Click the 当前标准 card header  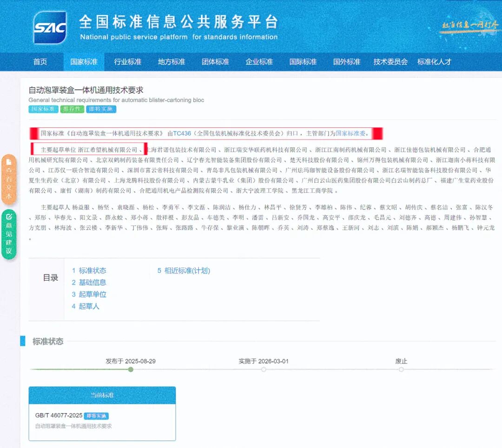tap(102, 395)
